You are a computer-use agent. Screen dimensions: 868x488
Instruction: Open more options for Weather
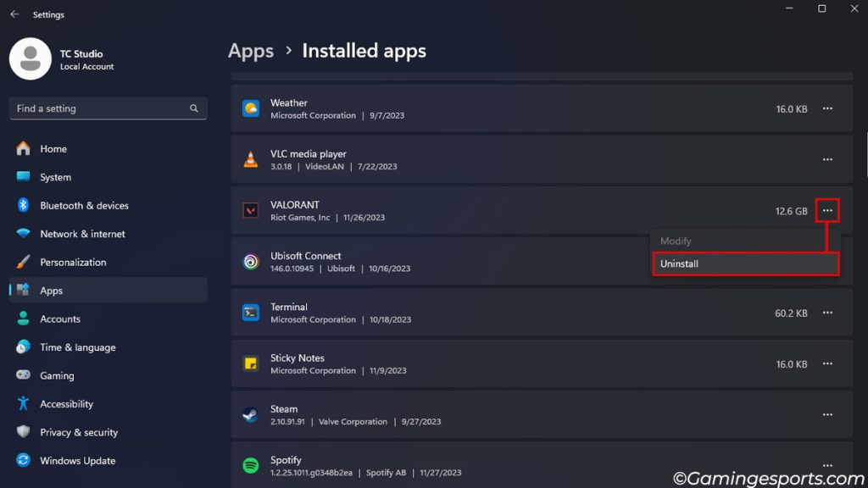(827, 108)
